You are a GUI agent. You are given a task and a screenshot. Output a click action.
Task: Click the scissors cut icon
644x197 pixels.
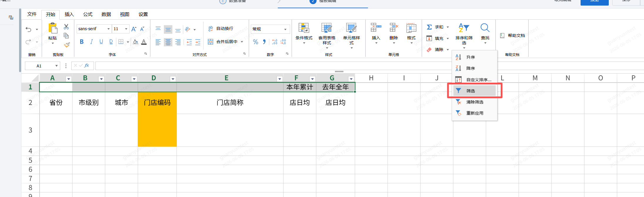(x=66, y=27)
